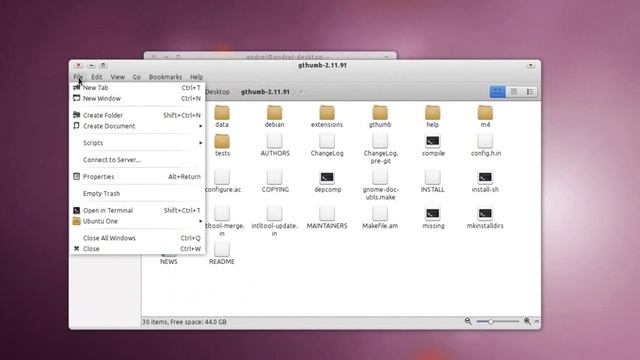Select the intltool-update.in file icon
Viewport: 640px width, 360px height.
pos(274,213)
